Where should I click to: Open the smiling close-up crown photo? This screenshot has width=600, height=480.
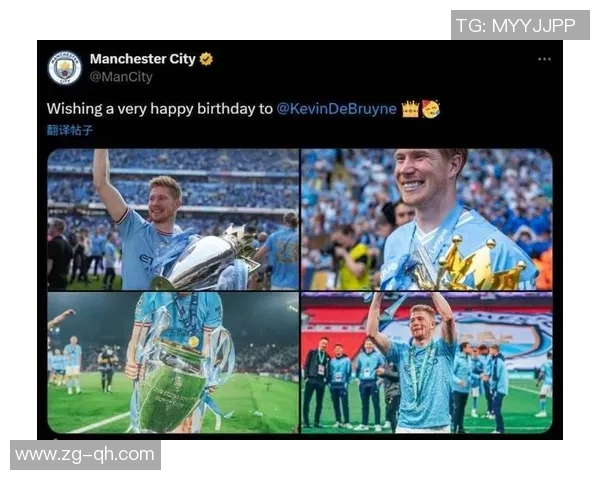coord(427,219)
